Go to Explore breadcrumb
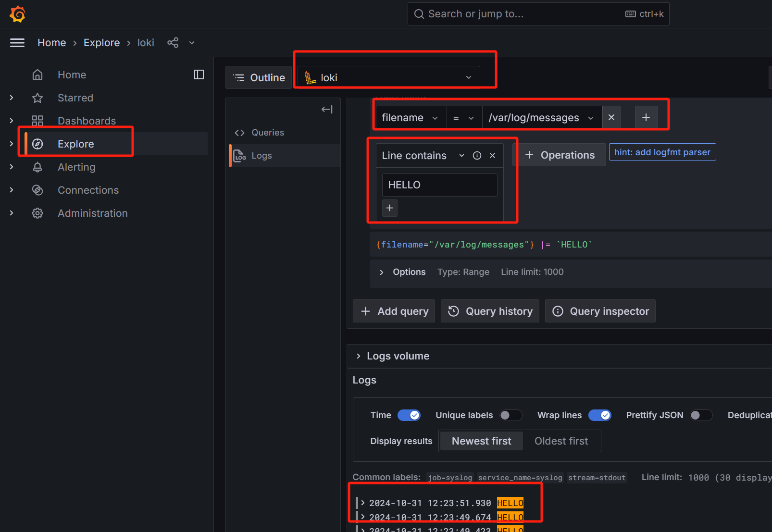Screen dimensions: 772x532 click(x=102, y=43)
